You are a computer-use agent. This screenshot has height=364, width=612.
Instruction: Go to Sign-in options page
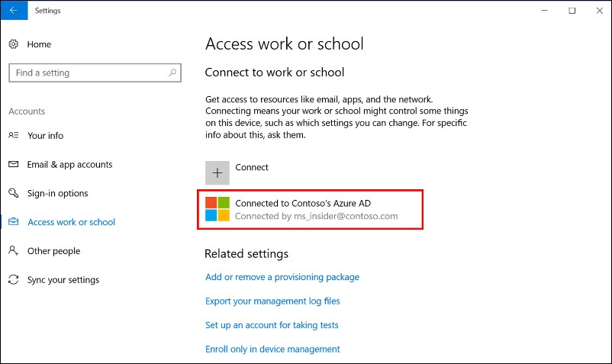(57, 193)
